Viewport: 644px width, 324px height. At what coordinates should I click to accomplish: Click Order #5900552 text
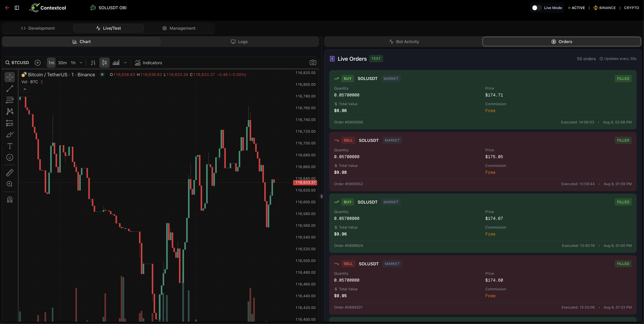pos(348,184)
